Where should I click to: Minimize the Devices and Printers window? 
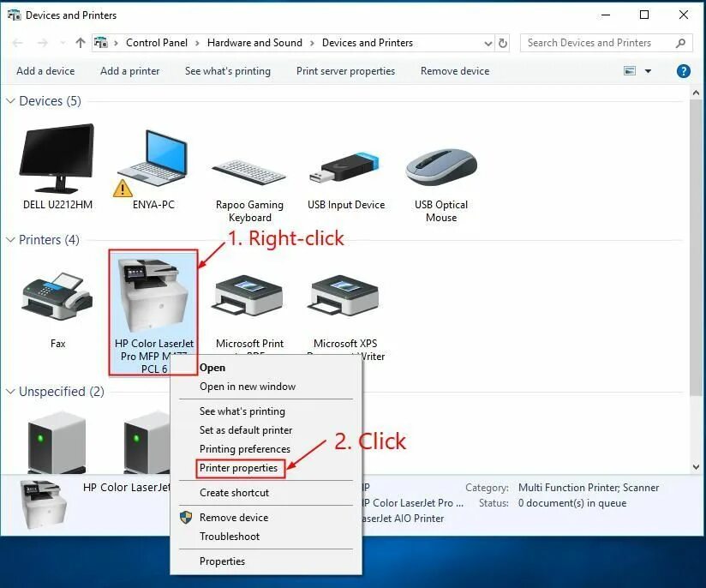(606, 15)
